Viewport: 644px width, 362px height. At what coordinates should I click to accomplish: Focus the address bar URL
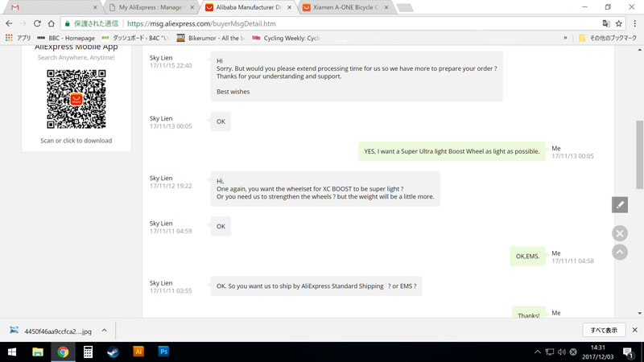point(201,24)
